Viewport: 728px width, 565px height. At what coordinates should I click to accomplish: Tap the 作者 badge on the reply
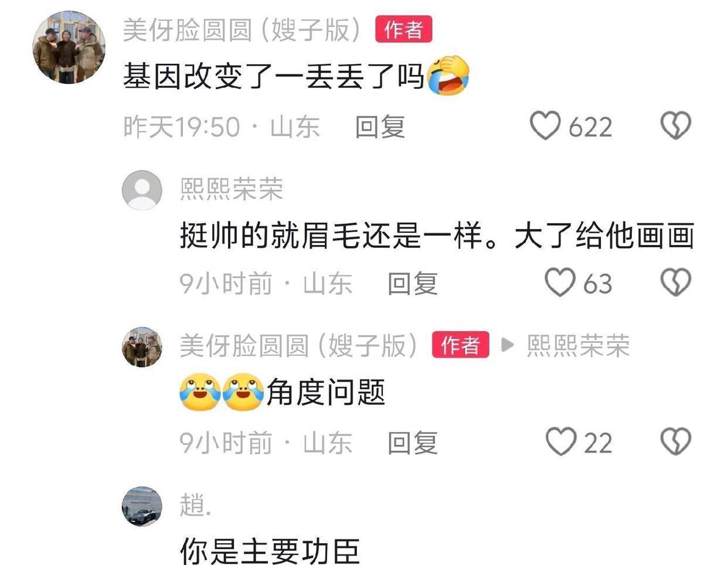[x=460, y=345]
